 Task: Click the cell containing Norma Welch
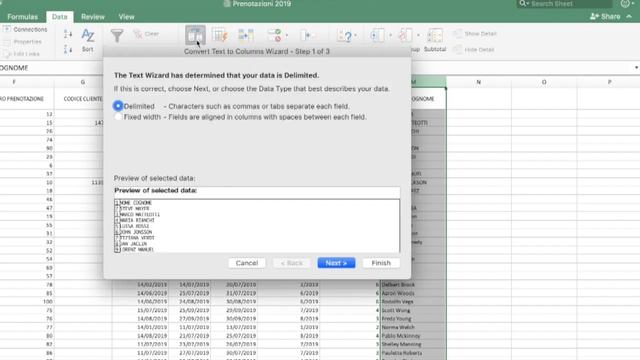pos(413,327)
